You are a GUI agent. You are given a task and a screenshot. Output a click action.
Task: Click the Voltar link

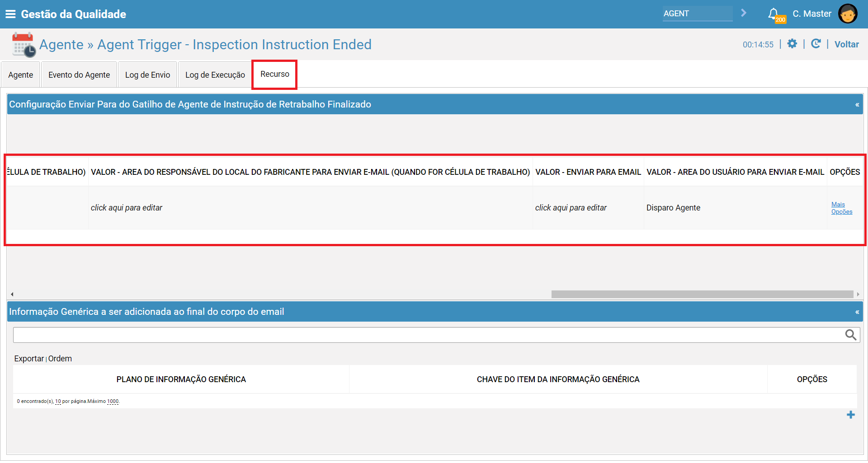click(x=847, y=44)
